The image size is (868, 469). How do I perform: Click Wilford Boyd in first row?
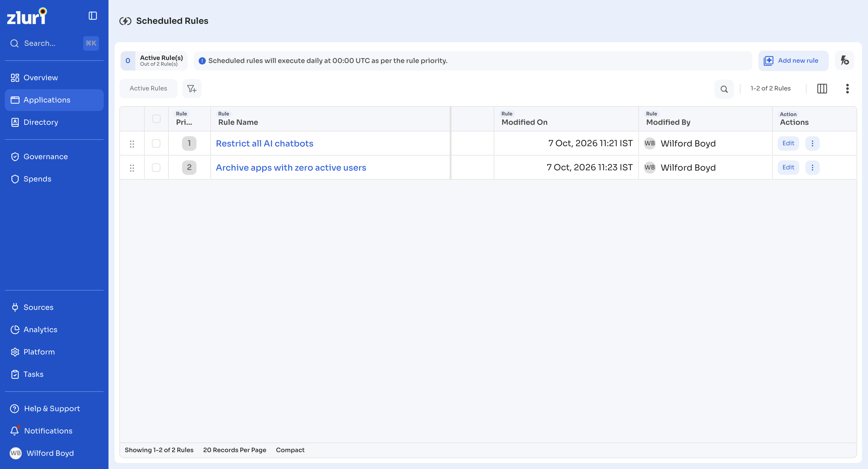point(688,143)
